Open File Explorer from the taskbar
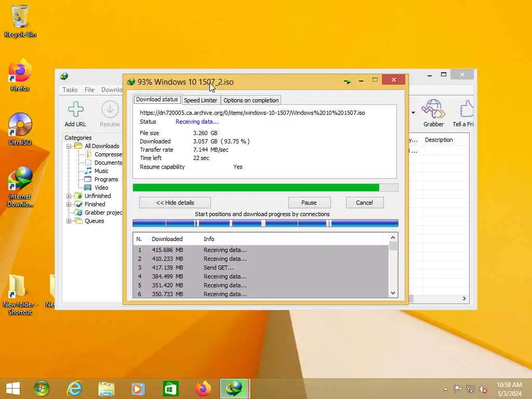Screen dimensions: 532x399 pyautogui.click(x=106, y=389)
